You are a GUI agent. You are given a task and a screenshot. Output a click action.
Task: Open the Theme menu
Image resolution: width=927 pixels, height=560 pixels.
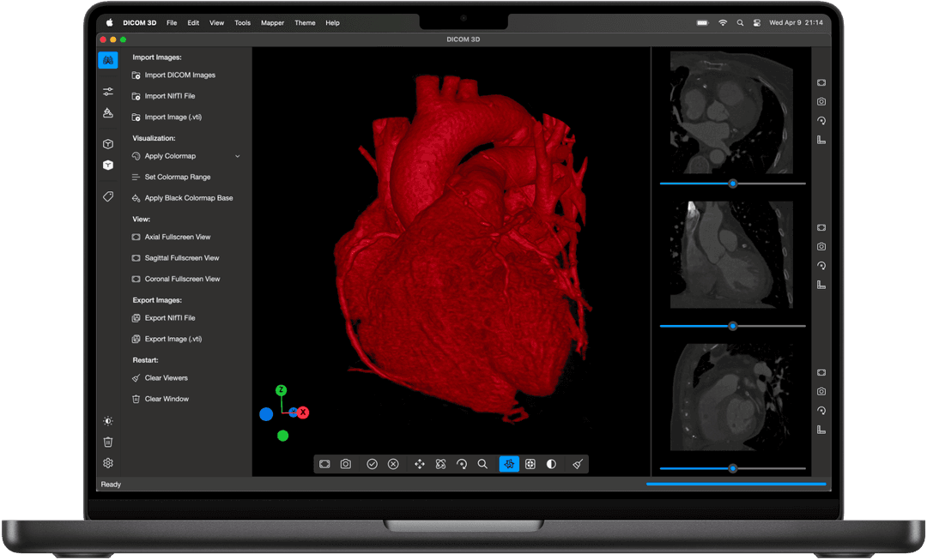[x=305, y=23]
